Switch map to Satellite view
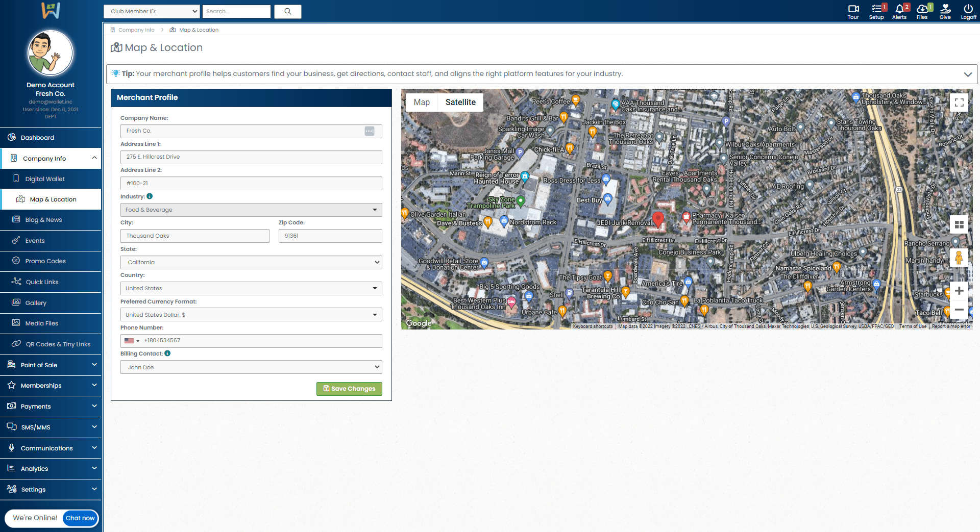980x532 pixels. click(x=460, y=102)
